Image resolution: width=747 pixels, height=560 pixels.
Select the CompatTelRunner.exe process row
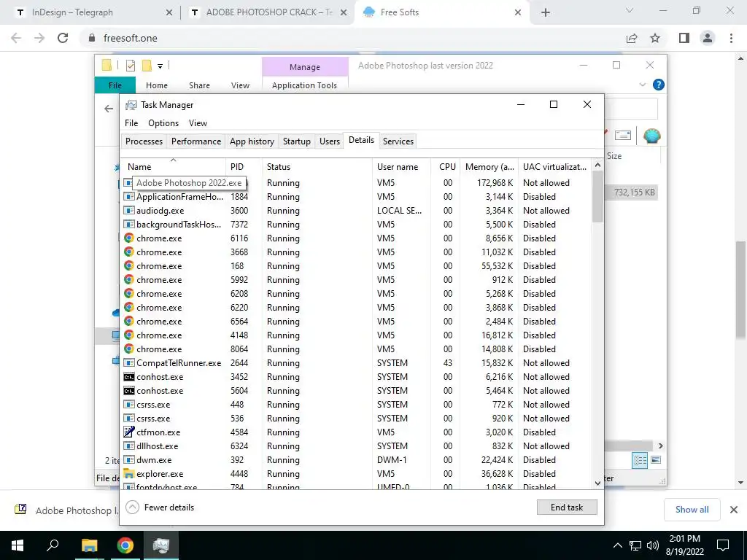356,363
